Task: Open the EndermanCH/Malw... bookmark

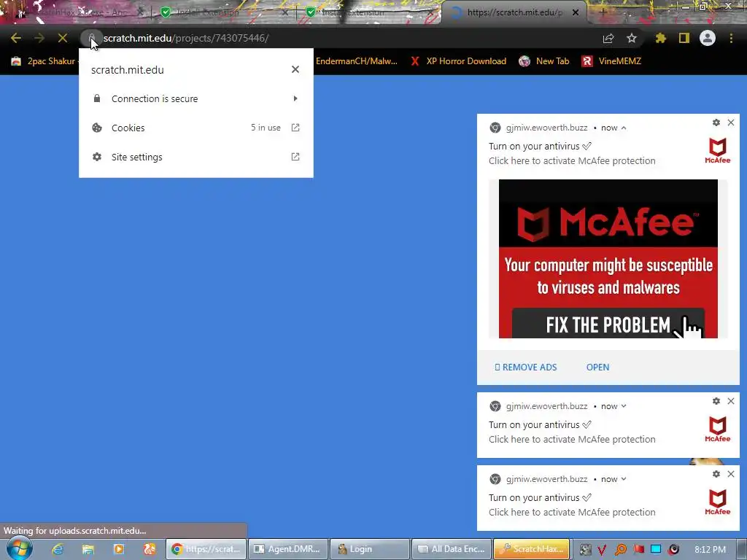Action: click(356, 61)
